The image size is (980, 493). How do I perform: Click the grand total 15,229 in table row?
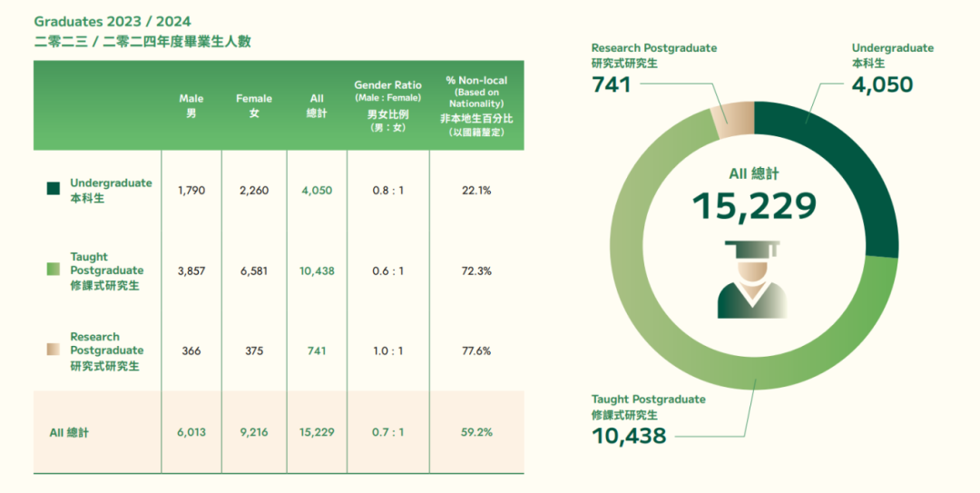[317, 432]
